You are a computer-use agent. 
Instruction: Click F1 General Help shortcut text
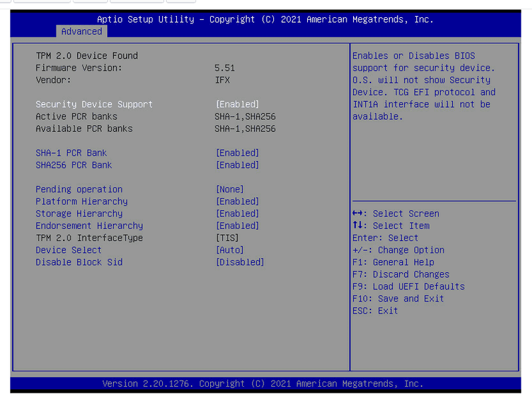(x=390, y=262)
